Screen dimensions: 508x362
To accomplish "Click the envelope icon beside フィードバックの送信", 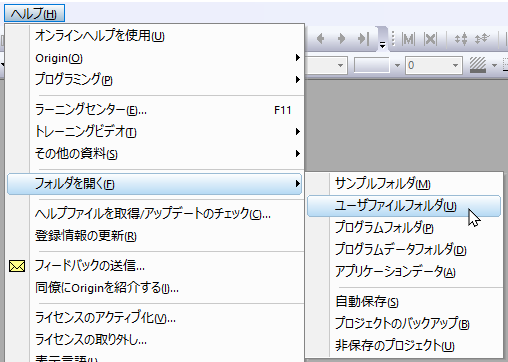I will [17, 266].
